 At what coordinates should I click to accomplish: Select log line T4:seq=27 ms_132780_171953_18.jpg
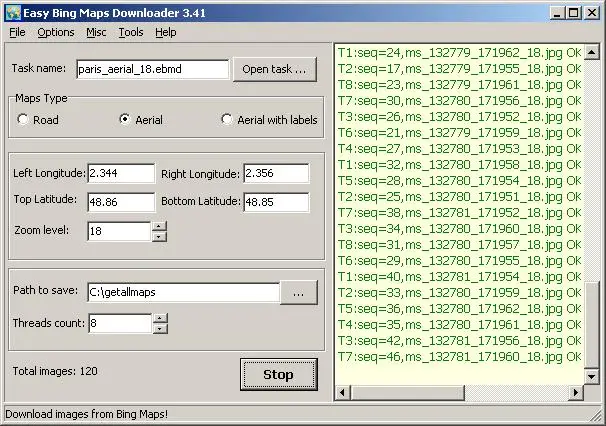coord(460,149)
